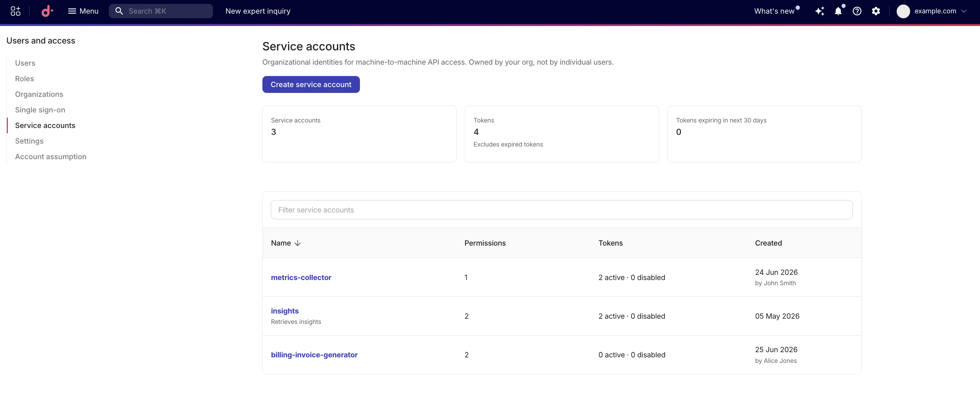
Task: Click Tokens expiring in next 30 days card
Action: click(x=764, y=134)
